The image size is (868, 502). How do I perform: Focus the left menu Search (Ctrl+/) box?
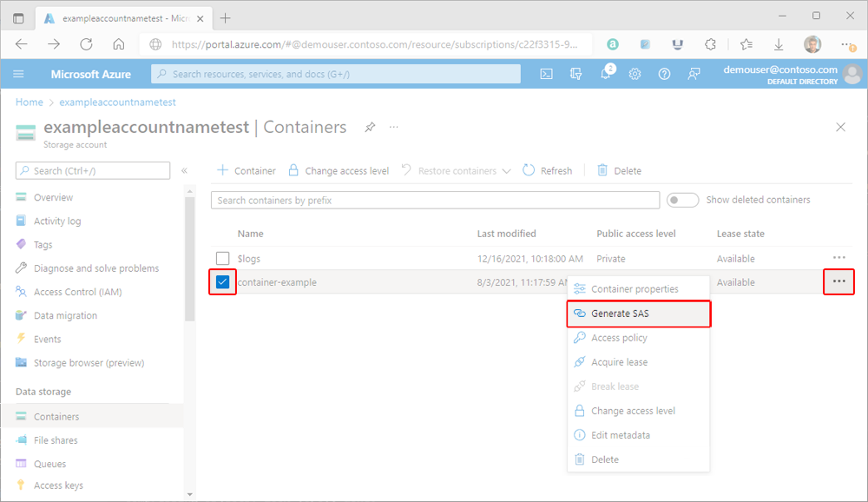(x=93, y=170)
